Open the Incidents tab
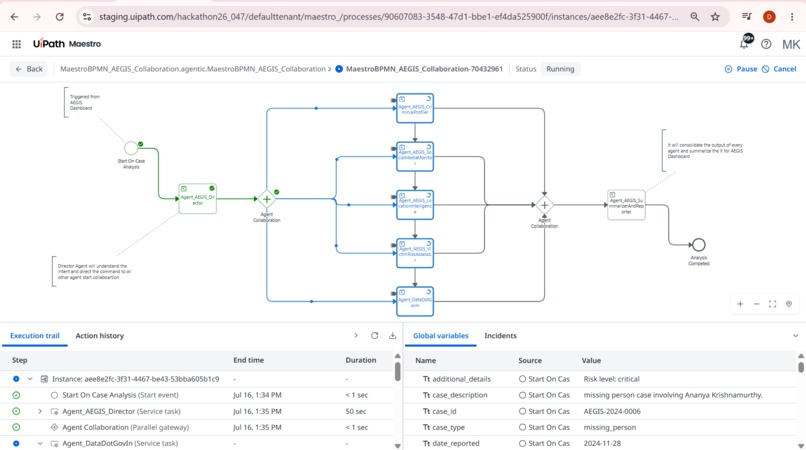The width and height of the screenshot is (806, 450). coord(500,336)
